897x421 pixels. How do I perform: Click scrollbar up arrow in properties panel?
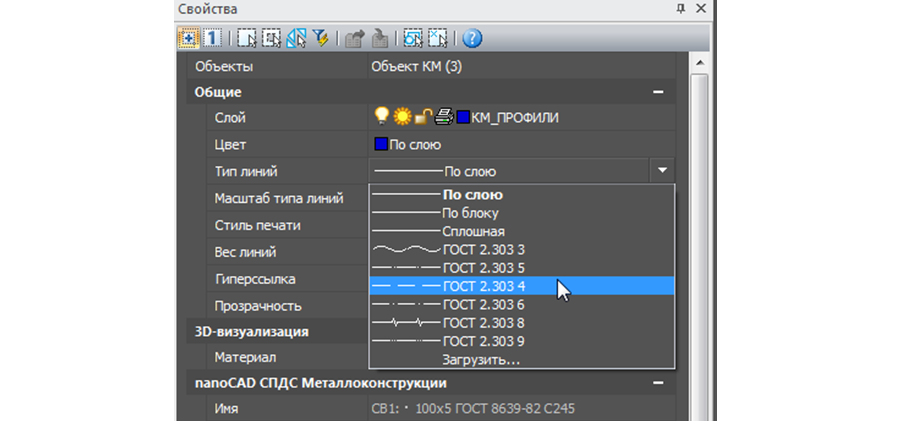click(x=700, y=63)
